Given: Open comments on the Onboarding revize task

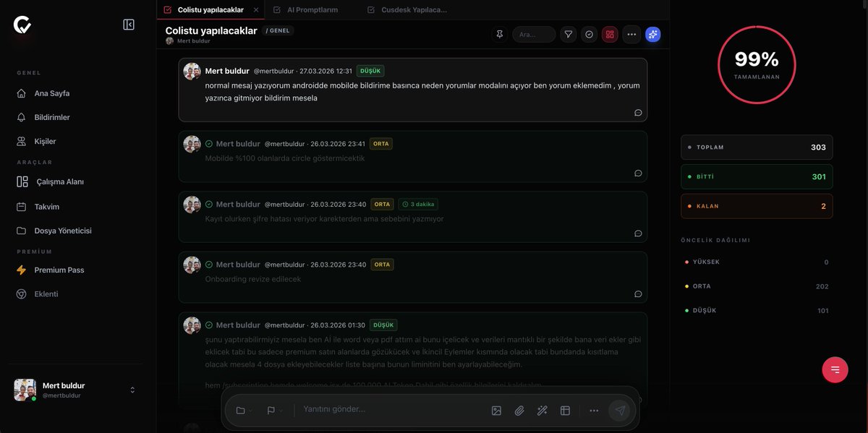Looking at the screenshot, I should click(x=638, y=294).
